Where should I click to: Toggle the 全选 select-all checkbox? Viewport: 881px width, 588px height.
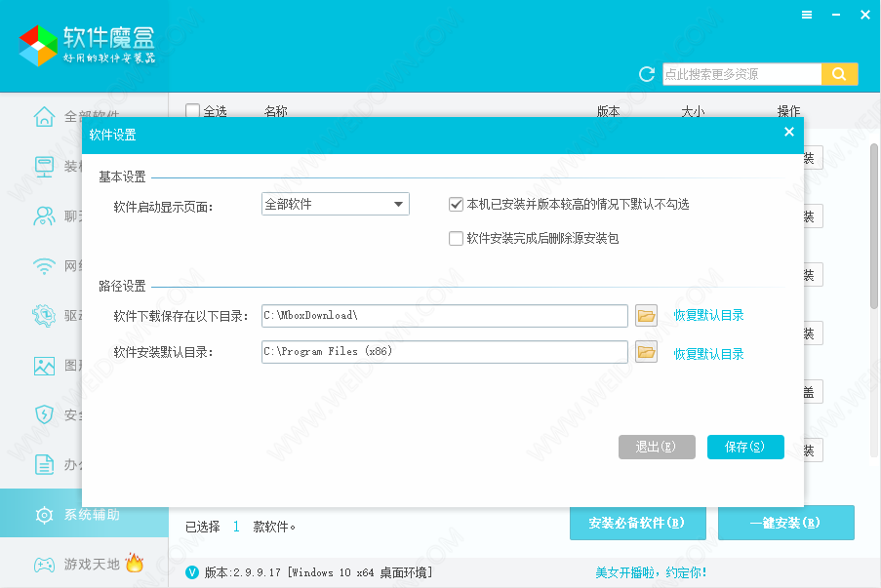[193, 111]
